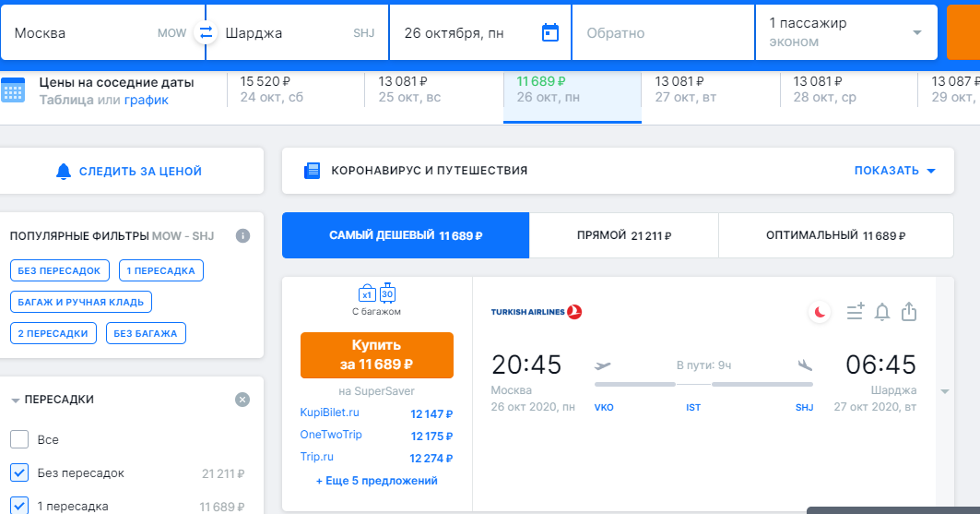Apply '2 пересадки' popular filter

coord(53,333)
